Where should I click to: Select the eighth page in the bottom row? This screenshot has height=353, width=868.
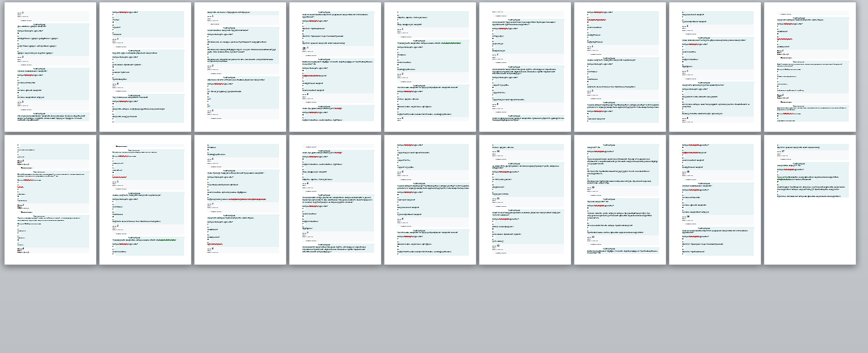715,200
